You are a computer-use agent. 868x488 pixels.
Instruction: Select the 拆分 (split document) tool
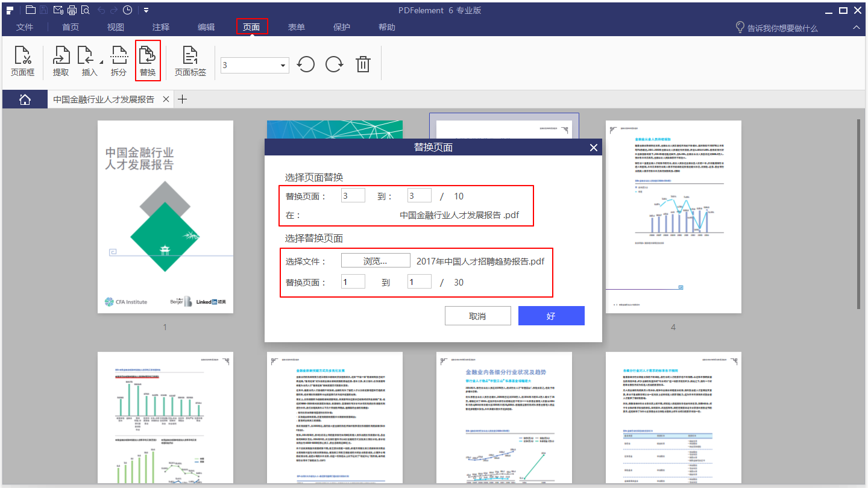tap(119, 62)
